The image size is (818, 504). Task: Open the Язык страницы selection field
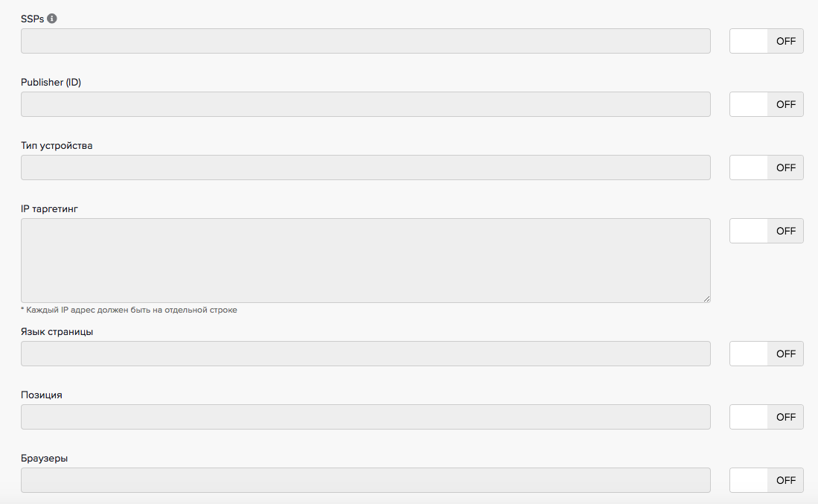coord(365,354)
